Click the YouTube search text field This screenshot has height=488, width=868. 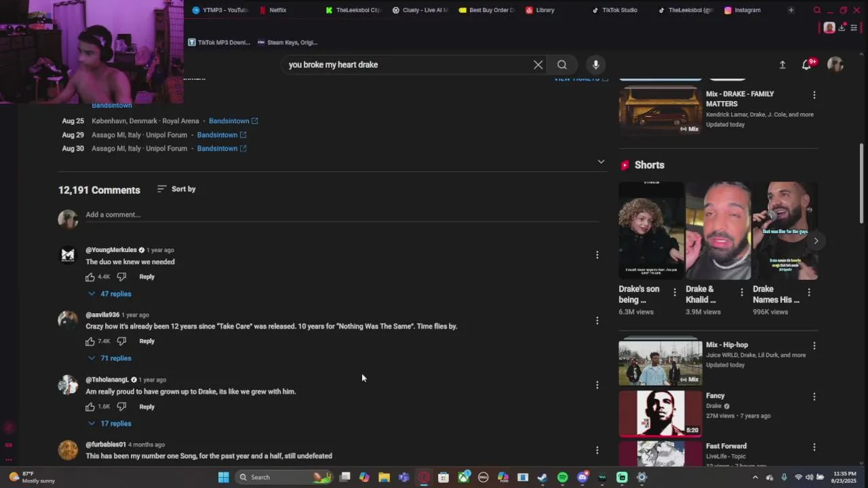point(407,64)
